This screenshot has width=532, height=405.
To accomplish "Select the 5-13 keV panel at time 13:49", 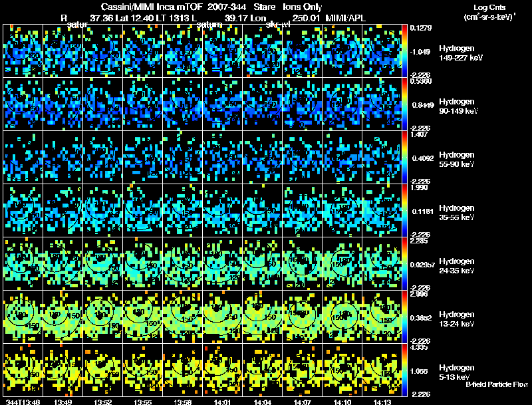I will point(63,370).
